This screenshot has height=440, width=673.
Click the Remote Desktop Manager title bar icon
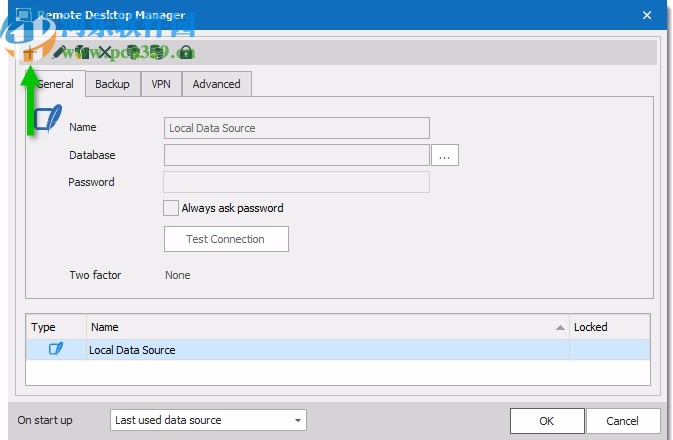[x=24, y=15]
